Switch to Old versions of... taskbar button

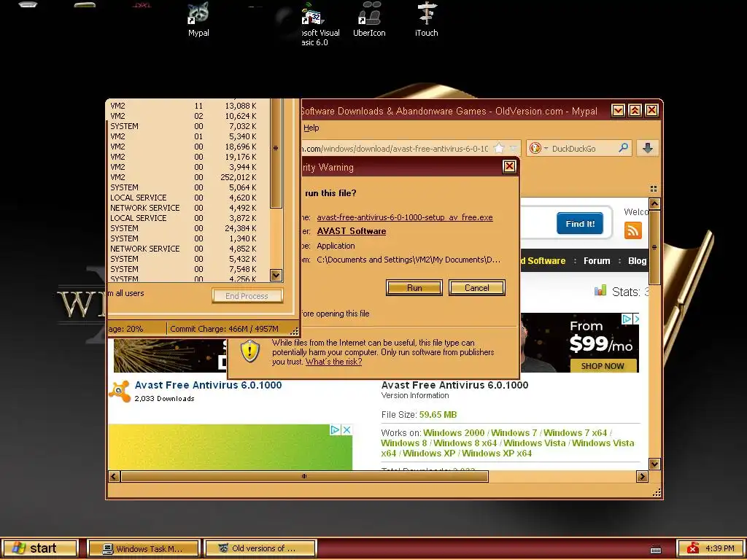tap(260, 548)
